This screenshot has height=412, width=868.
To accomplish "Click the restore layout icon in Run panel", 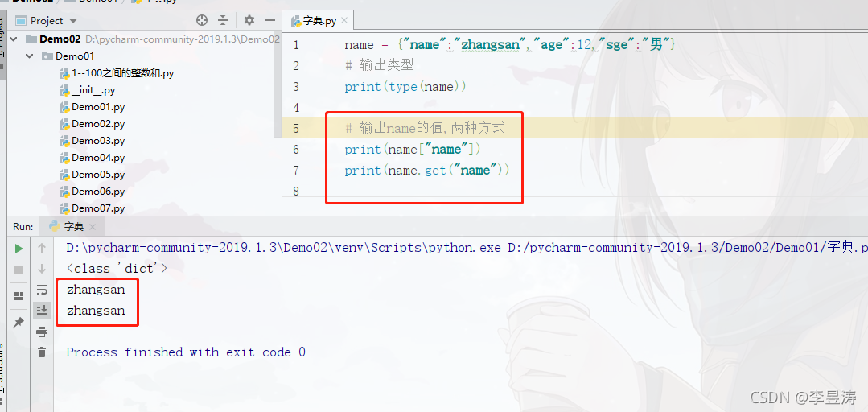I will 19,295.
